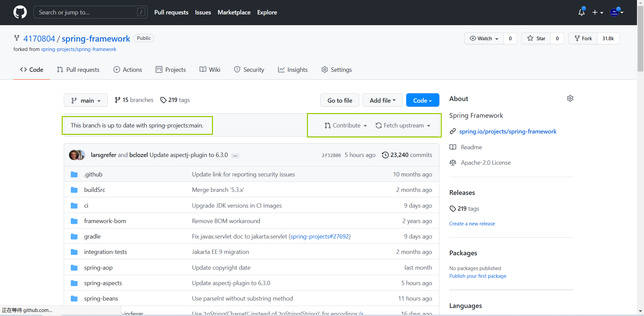Open the framework-bom folder
The width and height of the screenshot is (644, 316).
(105, 221)
